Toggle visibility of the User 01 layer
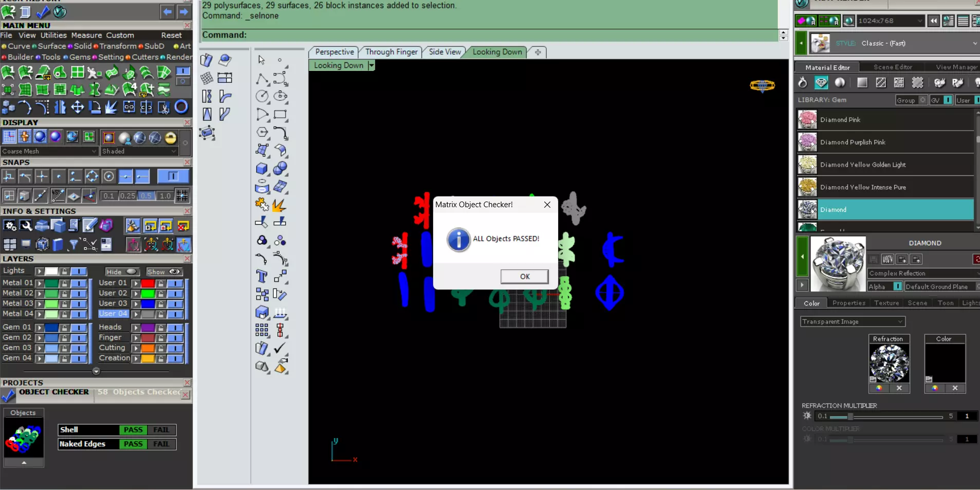The height and width of the screenshot is (490, 980). (x=175, y=283)
